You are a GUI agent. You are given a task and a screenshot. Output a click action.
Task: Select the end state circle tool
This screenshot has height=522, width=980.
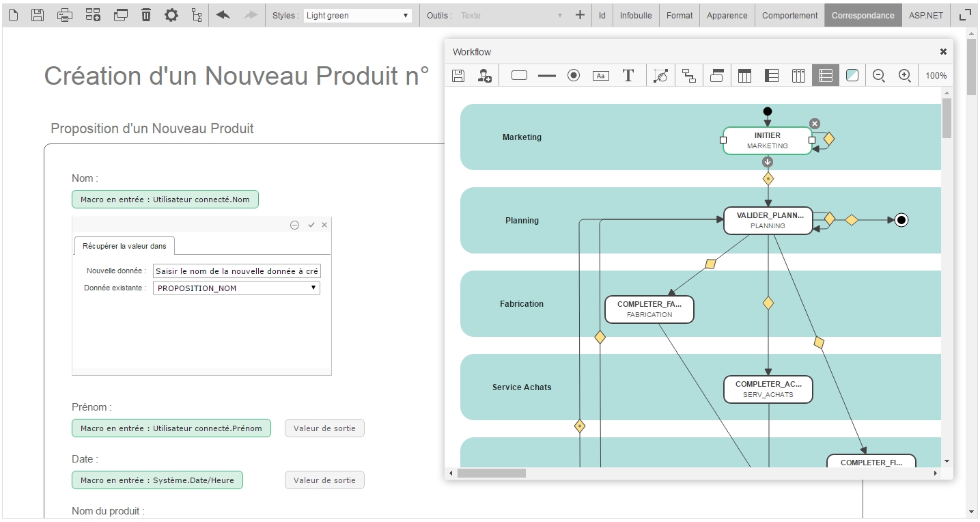[x=574, y=76]
